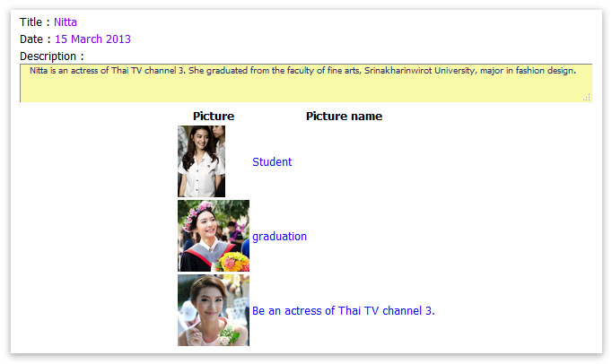The height and width of the screenshot is (364, 612).
Task: Place cursor on 'fashion design' in description
Action: point(546,70)
